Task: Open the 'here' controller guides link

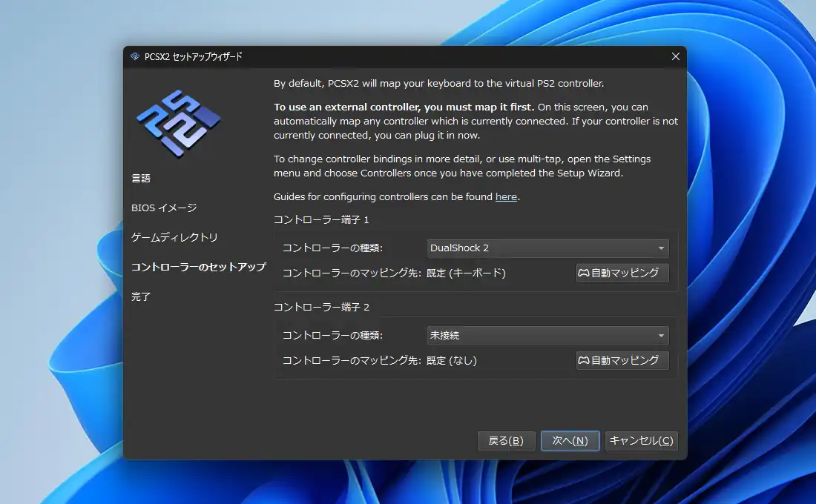Action: (x=506, y=197)
